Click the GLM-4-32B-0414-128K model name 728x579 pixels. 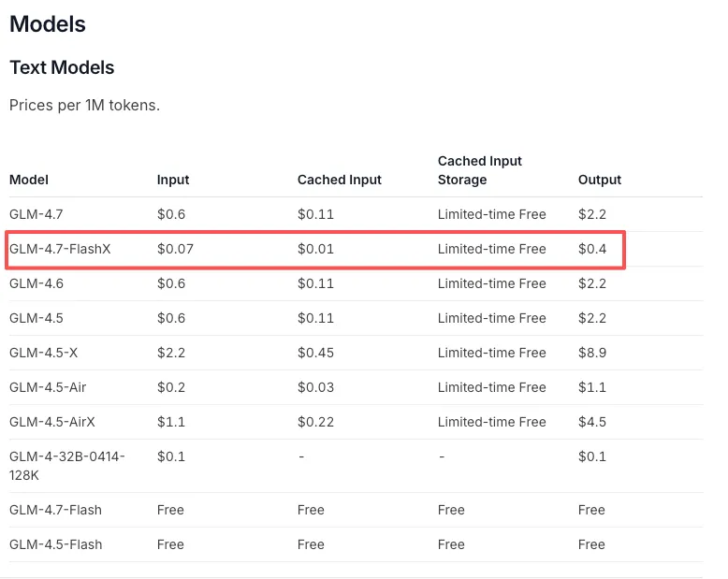[67, 465]
